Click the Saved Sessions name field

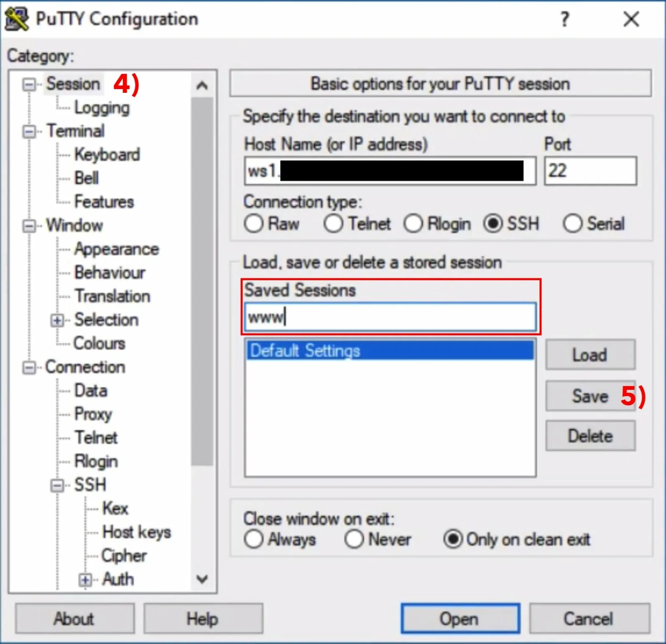(x=390, y=317)
